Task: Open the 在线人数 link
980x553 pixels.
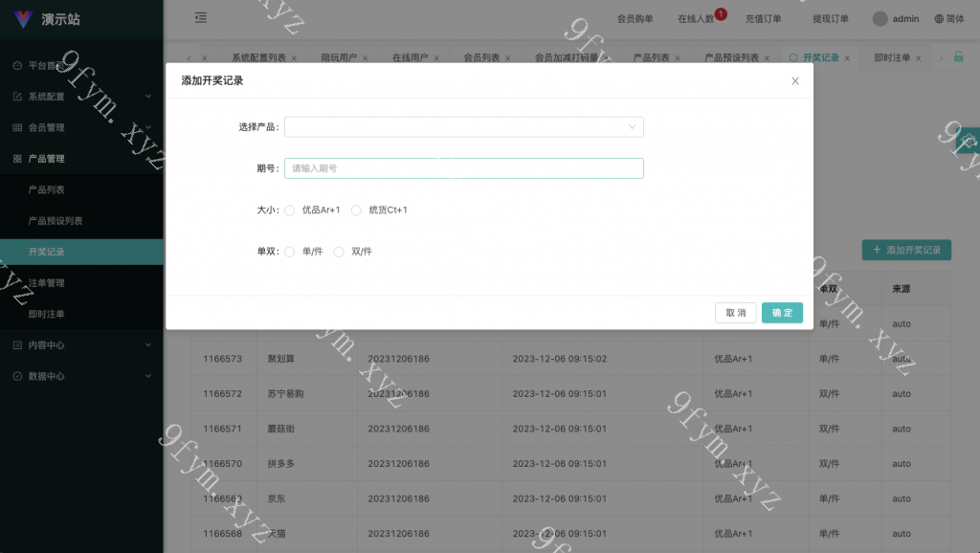Action: (696, 19)
